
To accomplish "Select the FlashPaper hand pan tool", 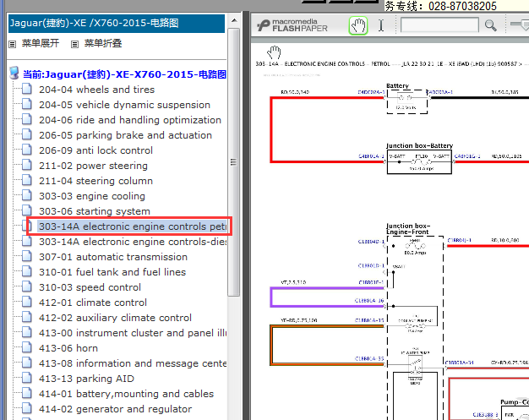I will click(x=358, y=25).
